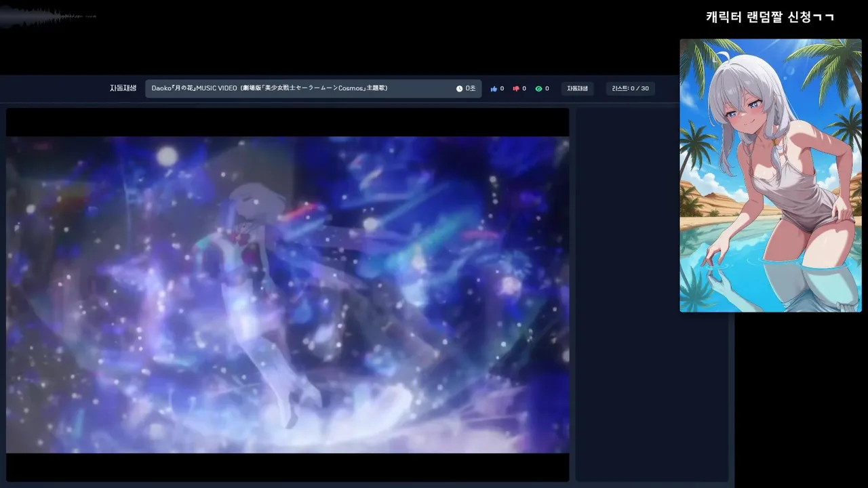Click the green eye viewers icon
Viewport: 868px width, 488px height.
click(538, 89)
